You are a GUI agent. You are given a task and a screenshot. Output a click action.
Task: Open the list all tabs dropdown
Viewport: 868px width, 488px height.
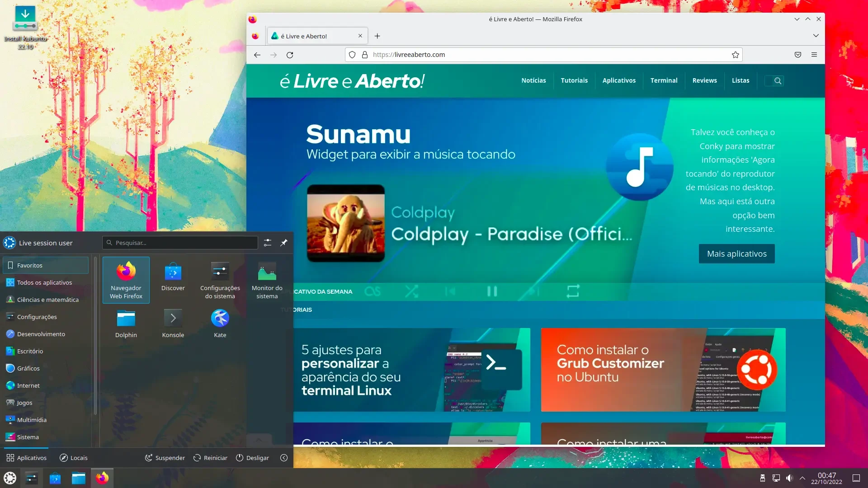pyautogui.click(x=816, y=36)
